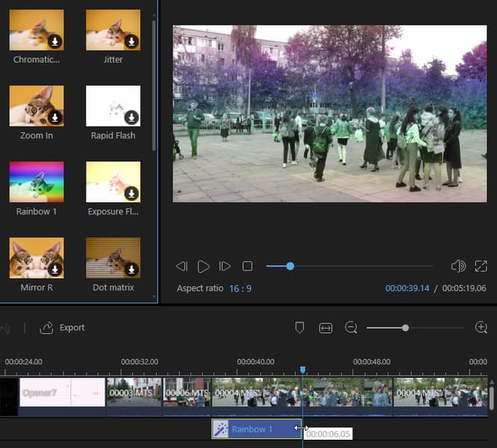Step to the next frame

(x=225, y=267)
